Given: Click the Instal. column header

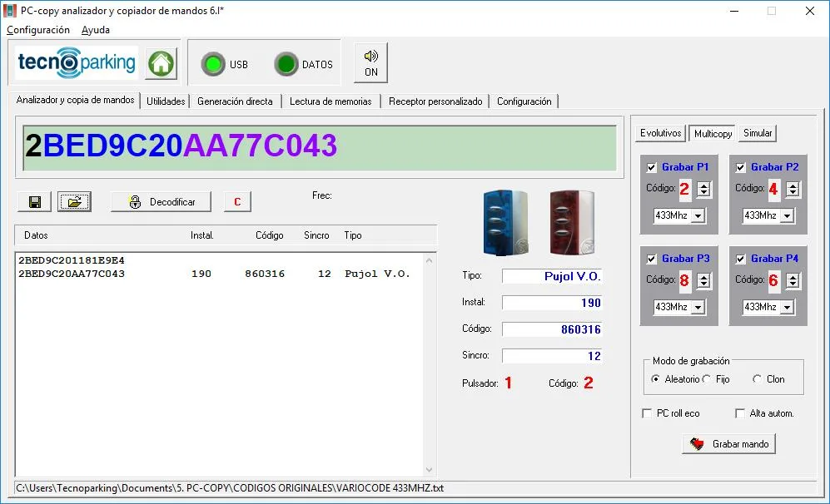Looking at the screenshot, I should pos(202,235).
